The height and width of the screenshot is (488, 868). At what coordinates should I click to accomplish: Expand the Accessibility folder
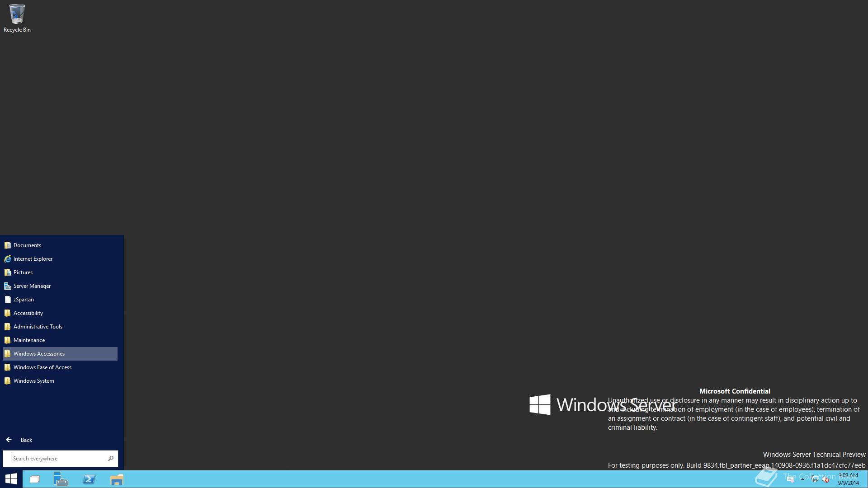point(60,313)
